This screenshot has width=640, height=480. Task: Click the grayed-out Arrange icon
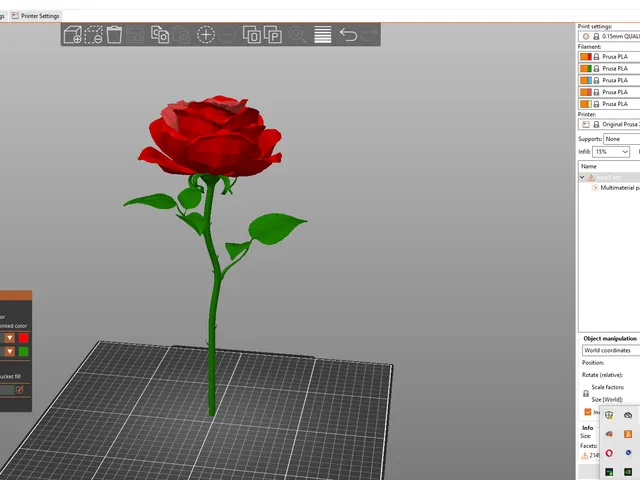135,35
